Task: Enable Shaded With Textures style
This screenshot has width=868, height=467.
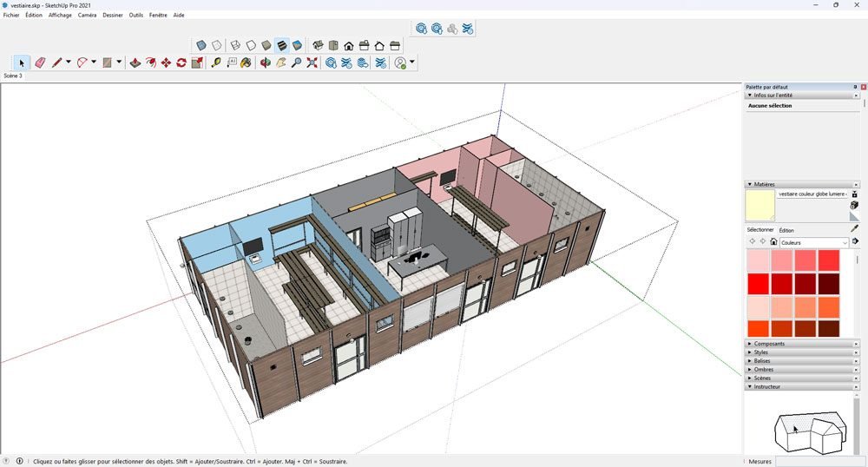Action: tap(282, 45)
